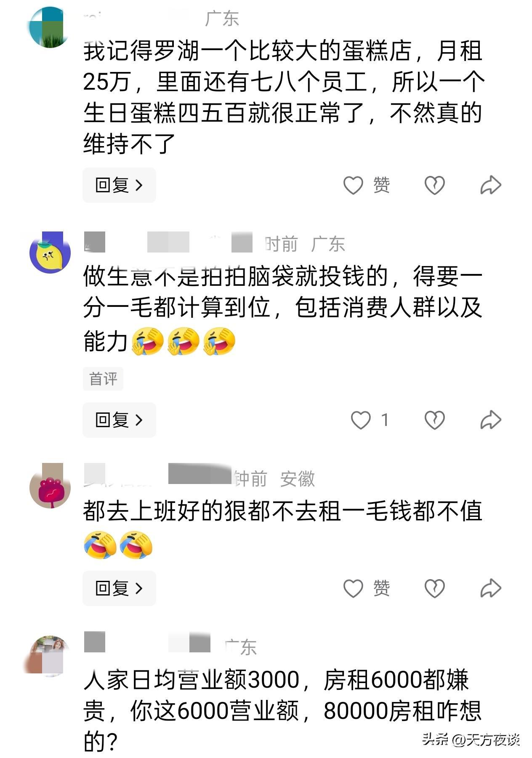532x758 pixels.
Task: Dislike the Luohu cake shop comment
Action: pyautogui.click(x=434, y=185)
